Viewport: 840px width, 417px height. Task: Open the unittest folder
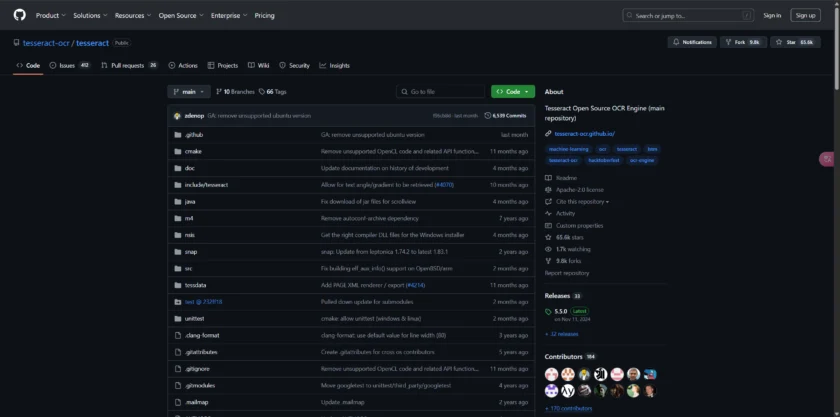click(194, 319)
